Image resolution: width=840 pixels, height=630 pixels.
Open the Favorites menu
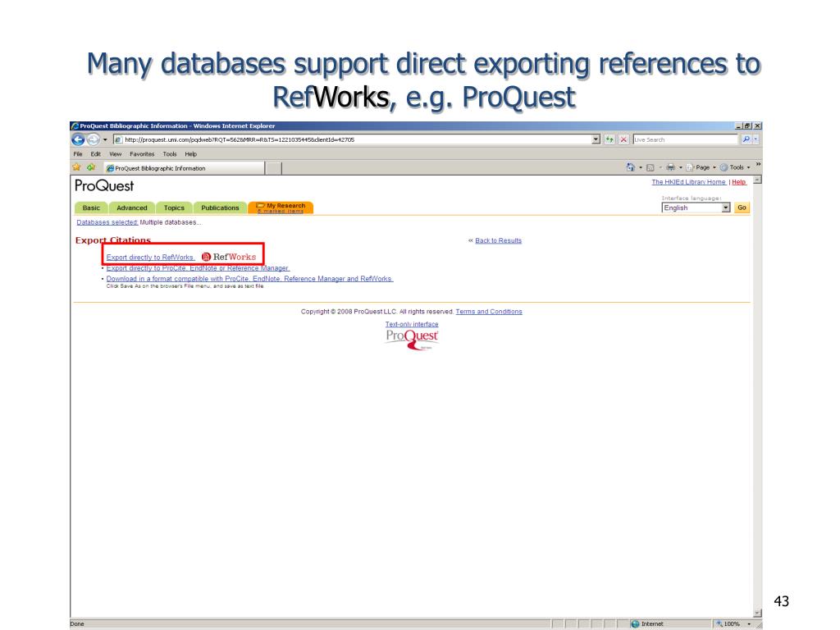(x=142, y=154)
